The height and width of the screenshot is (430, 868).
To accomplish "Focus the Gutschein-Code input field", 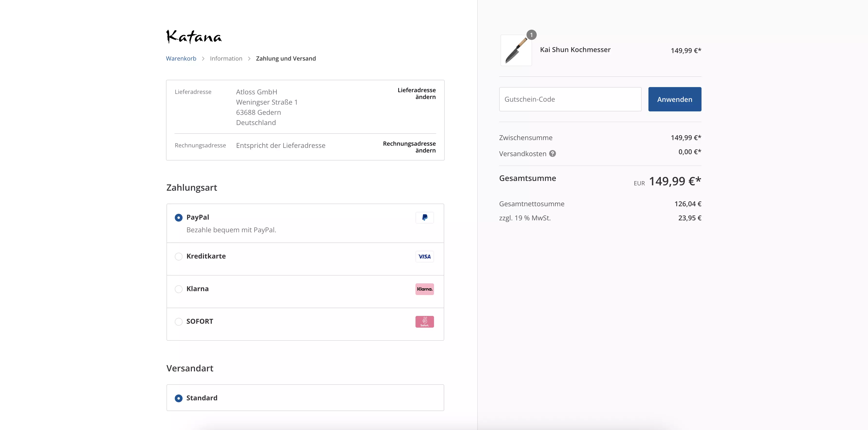I will [x=570, y=99].
